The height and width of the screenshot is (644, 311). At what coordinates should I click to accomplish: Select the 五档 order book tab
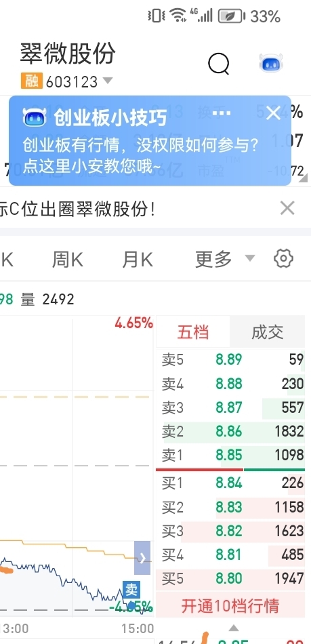193,332
